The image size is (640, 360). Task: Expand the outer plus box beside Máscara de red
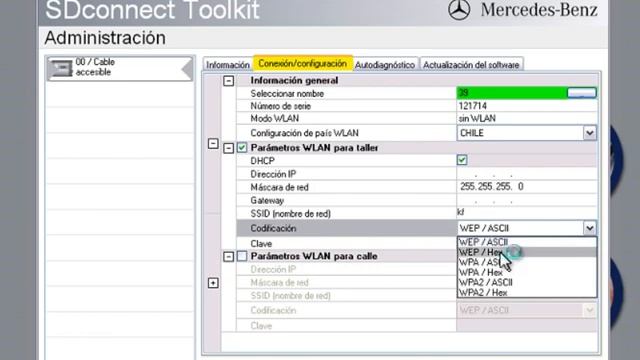click(x=213, y=283)
